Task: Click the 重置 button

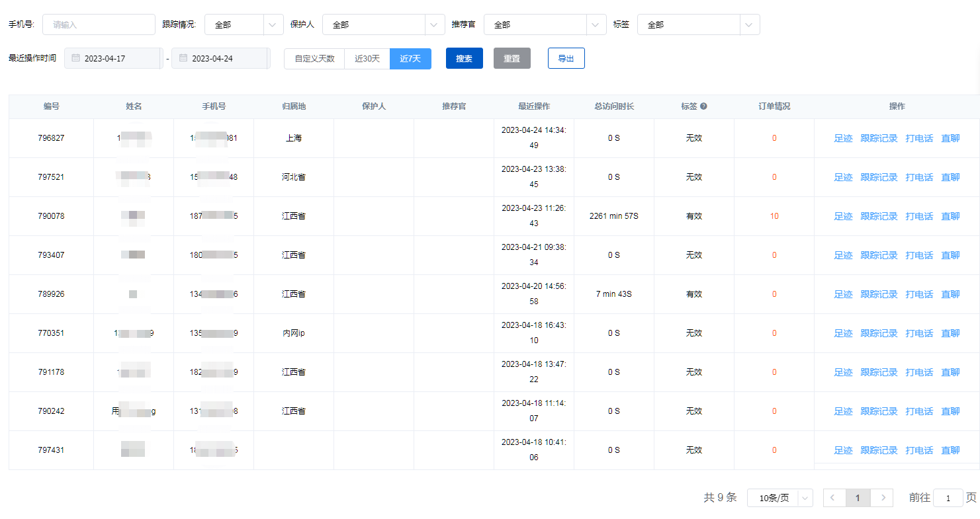Action: tap(512, 58)
